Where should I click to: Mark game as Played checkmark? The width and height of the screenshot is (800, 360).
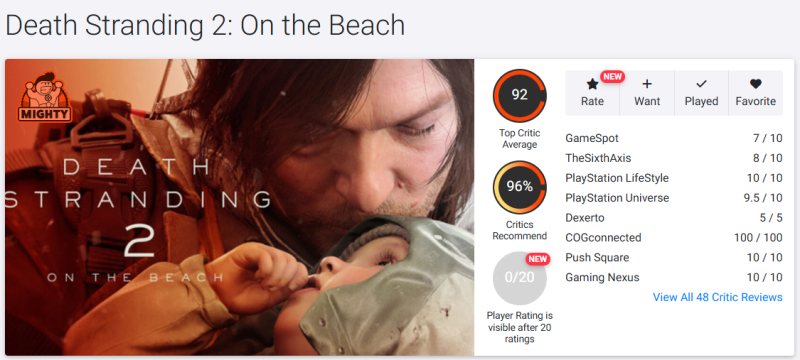click(701, 84)
